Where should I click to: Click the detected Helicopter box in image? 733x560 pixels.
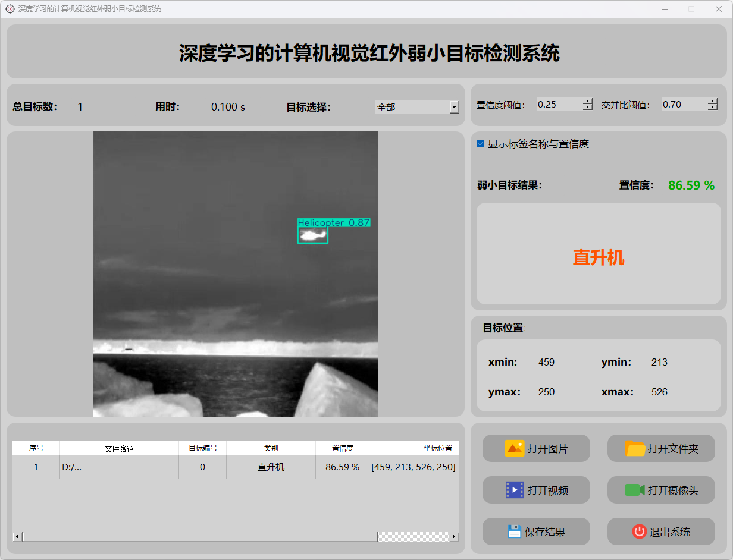tap(312, 235)
